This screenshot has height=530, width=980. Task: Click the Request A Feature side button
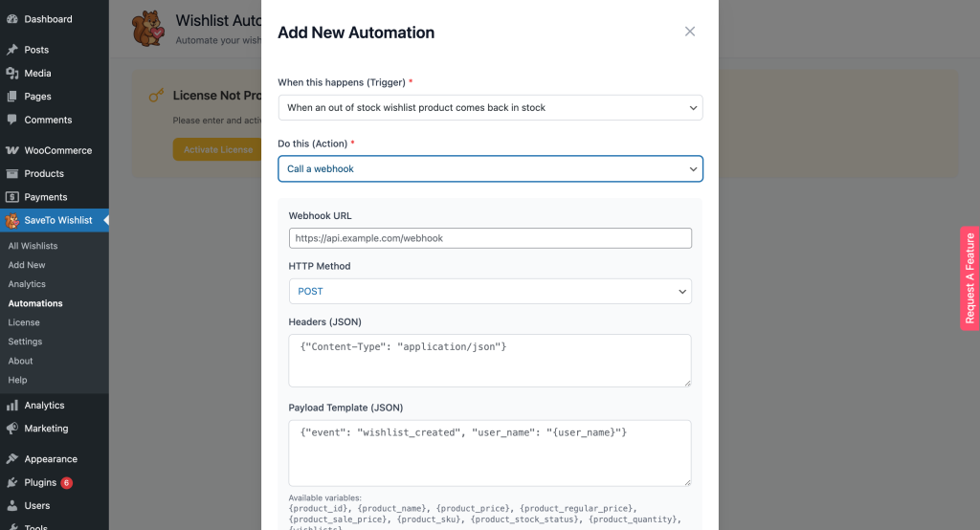969,278
